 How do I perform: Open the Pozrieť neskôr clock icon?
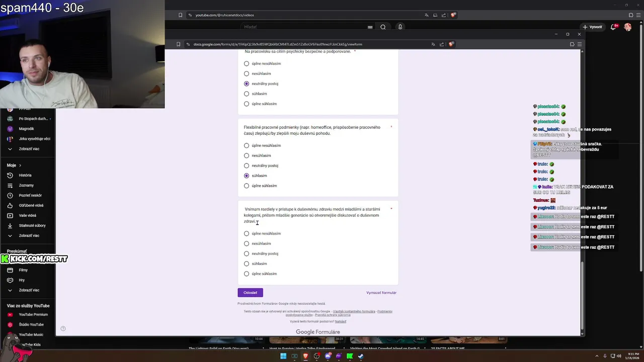click(x=10, y=196)
